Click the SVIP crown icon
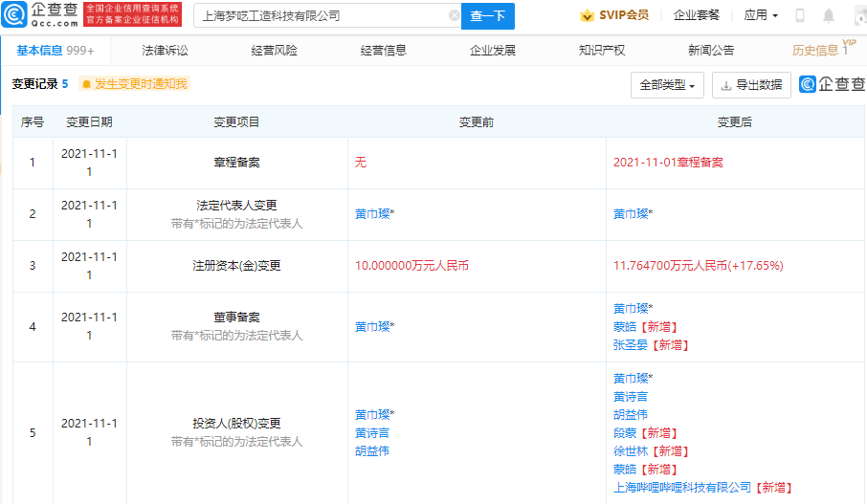 (587, 15)
